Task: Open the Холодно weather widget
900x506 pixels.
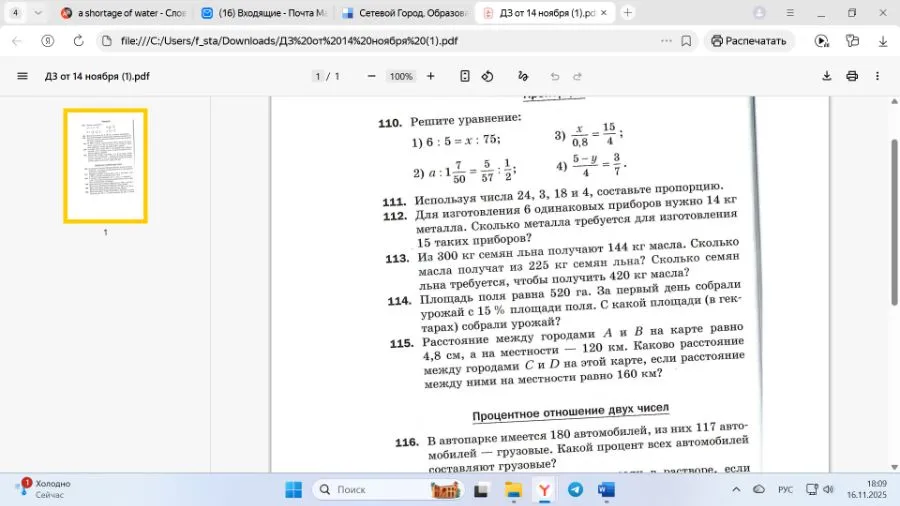Action: [x=44, y=489]
